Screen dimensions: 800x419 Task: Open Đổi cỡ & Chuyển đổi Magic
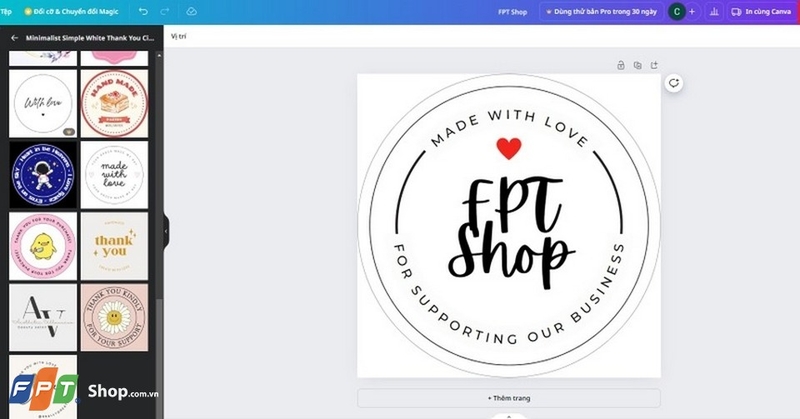tap(71, 11)
